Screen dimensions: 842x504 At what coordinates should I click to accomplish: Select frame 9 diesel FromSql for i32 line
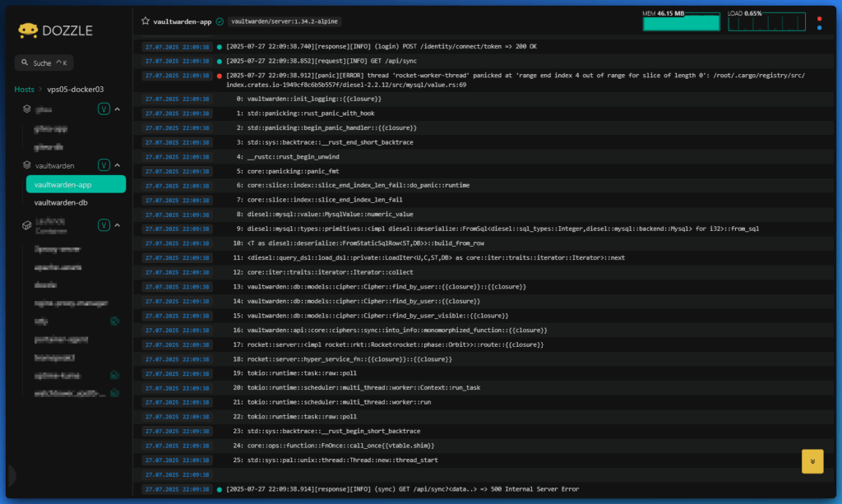tap(497, 229)
